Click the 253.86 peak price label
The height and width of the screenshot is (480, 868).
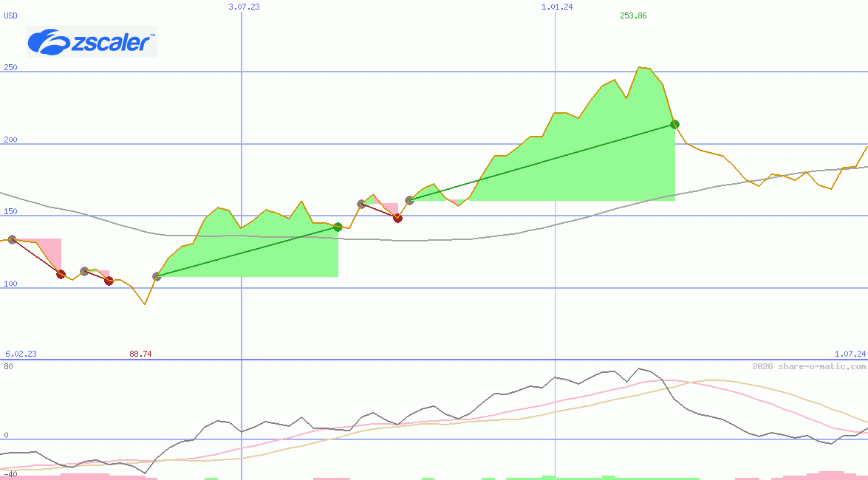click(634, 14)
